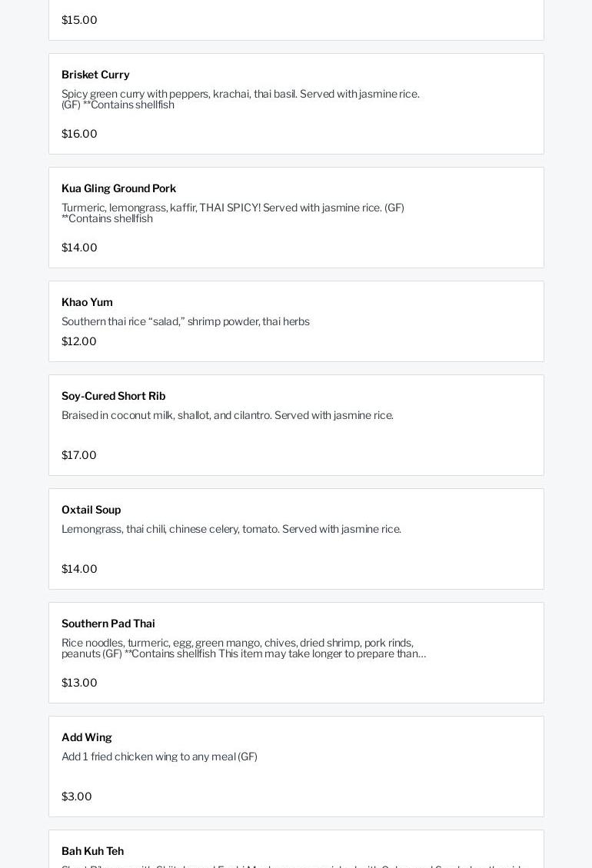Click the braised in coconut milk description

227,415
